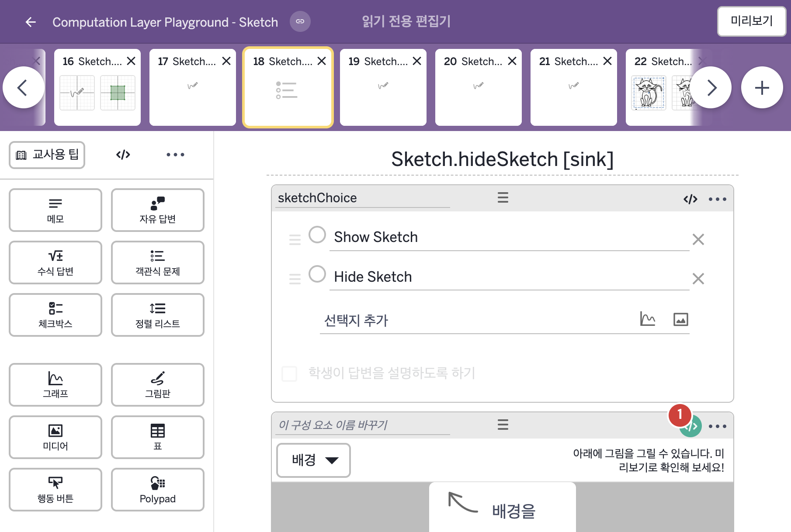The width and height of the screenshot is (791, 532).
Task: Copy the activity link icon beside the title
Action: click(x=300, y=21)
